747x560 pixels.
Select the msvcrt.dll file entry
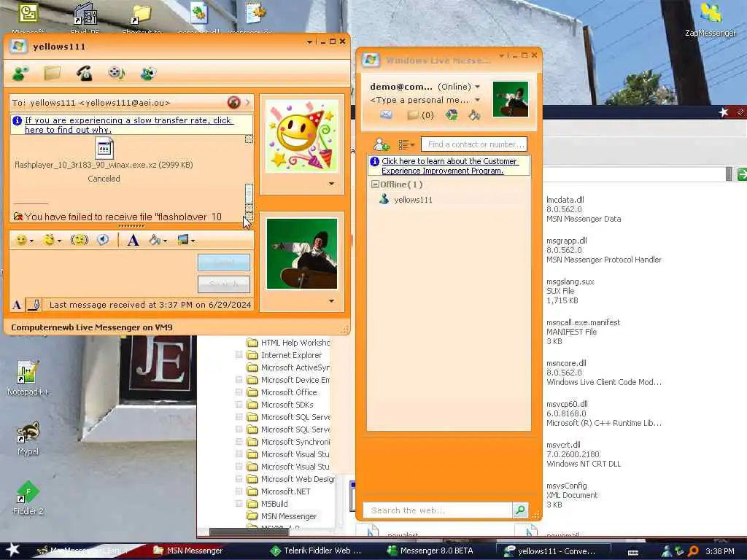(x=584, y=454)
